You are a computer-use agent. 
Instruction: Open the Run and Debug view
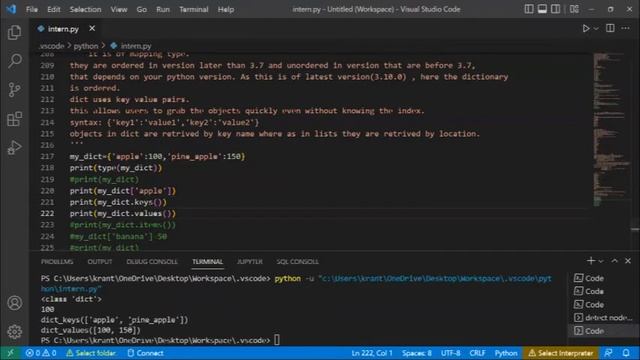(14, 147)
